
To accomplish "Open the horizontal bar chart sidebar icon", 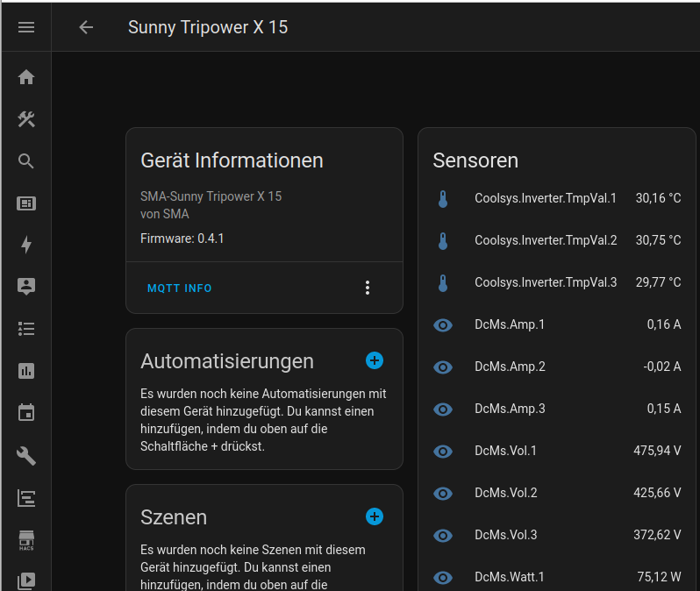I will pyautogui.click(x=26, y=498).
